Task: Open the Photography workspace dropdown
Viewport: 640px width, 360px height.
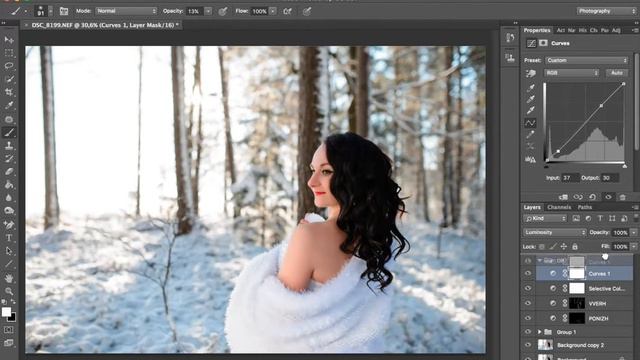Action: coord(606,11)
